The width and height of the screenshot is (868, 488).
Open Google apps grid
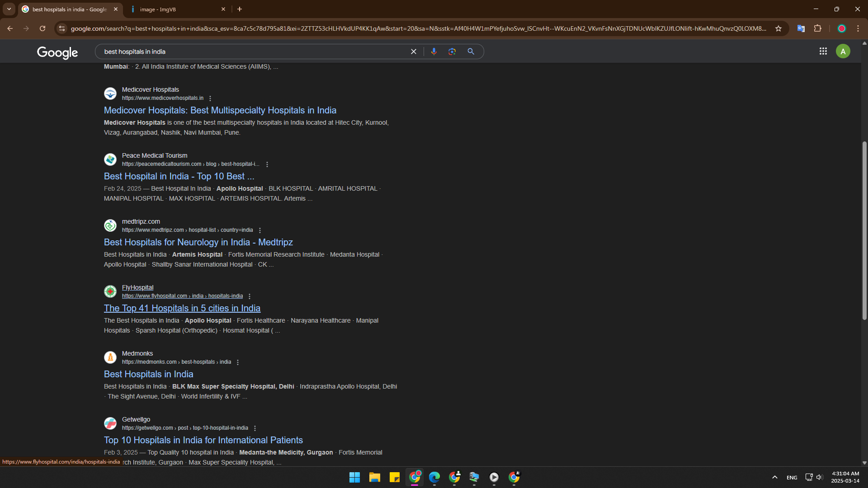[x=823, y=52]
